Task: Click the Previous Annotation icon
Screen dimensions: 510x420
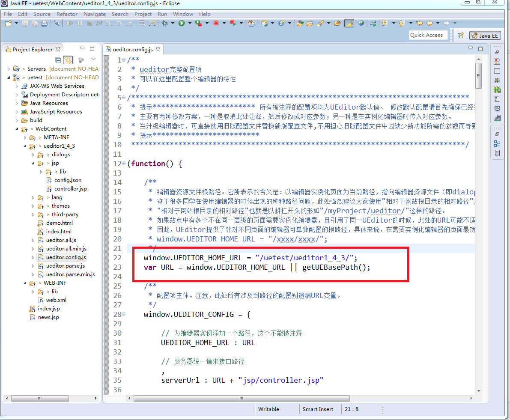Action: click(x=402, y=23)
